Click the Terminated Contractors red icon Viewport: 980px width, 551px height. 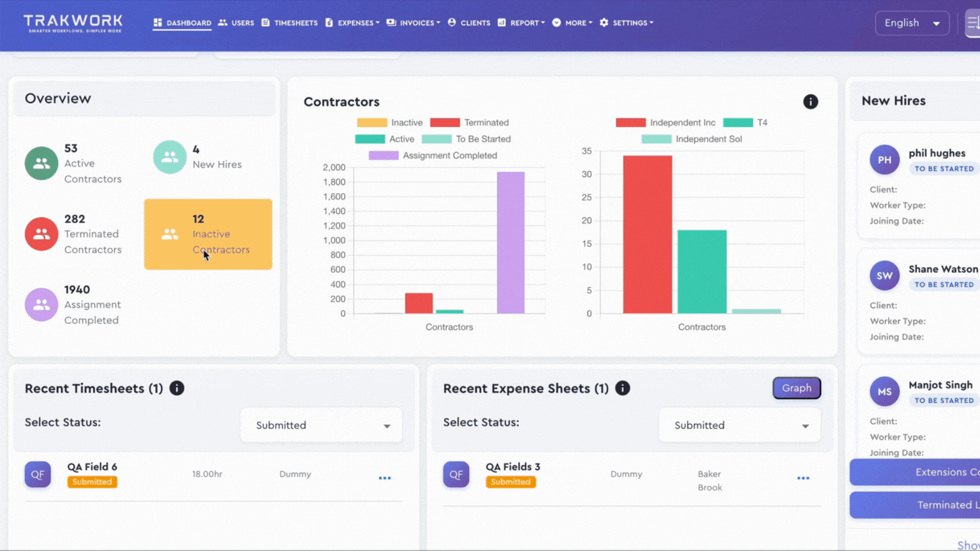click(41, 234)
